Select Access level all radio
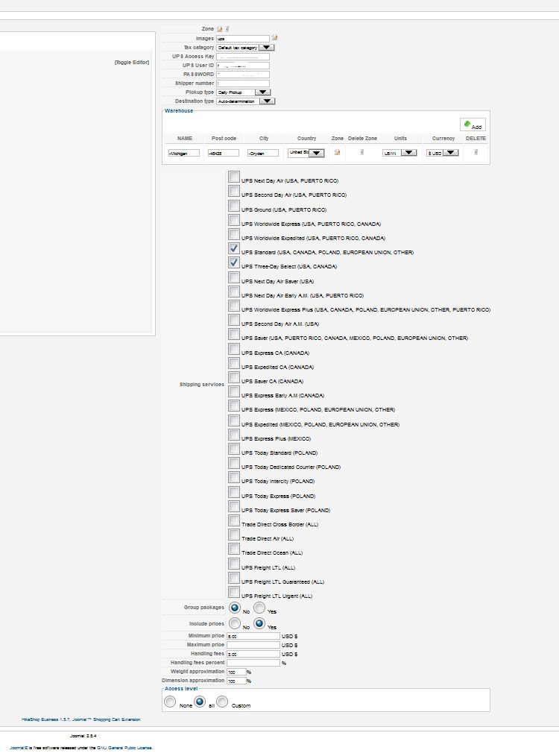Image resolution: width=559 pixels, height=756 pixels. (200, 702)
